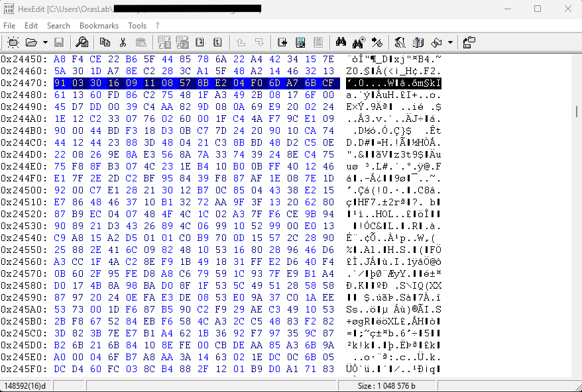Image resolution: width=582 pixels, height=392 pixels.
Task: Click hex byte 45 starting row 0x24490
Action: click(x=60, y=107)
